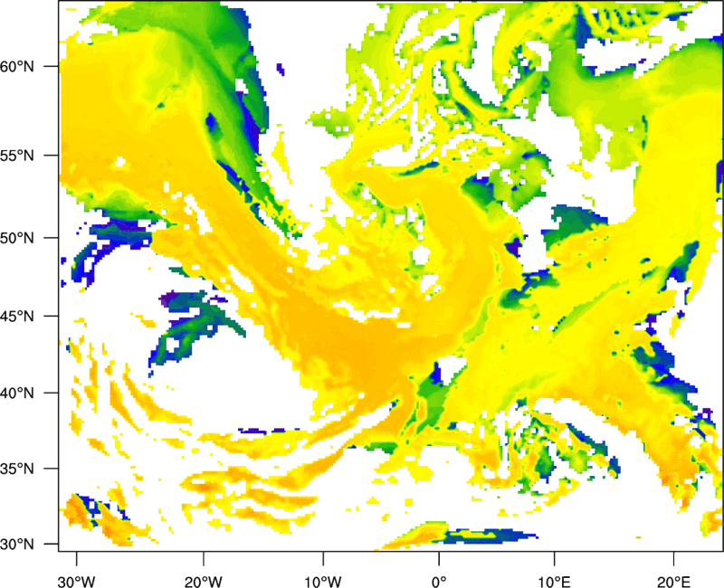Image resolution: width=724 pixels, height=588 pixels.
Task: Click the 10°E longitude label
Action: pos(554,582)
